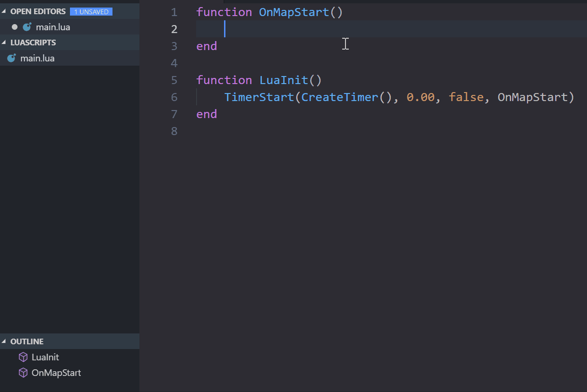Jump to OnMapStart in the Outline
The width and height of the screenshot is (587, 392).
[x=56, y=373]
